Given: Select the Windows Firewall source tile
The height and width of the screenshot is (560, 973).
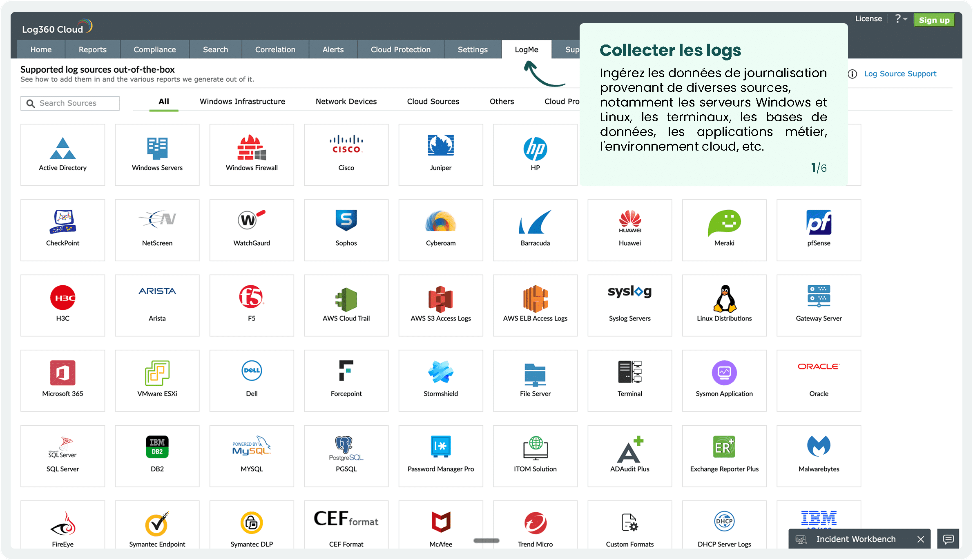Looking at the screenshot, I should 252,155.
